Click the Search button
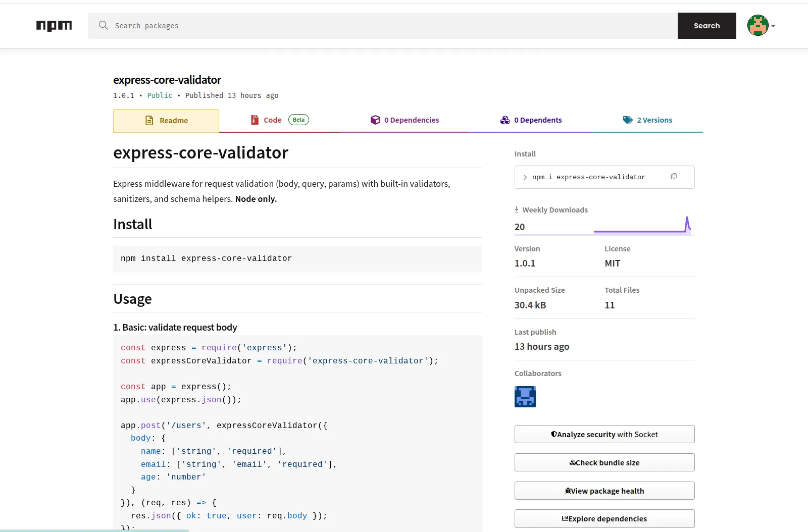808x532 pixels. pos(706,25)
